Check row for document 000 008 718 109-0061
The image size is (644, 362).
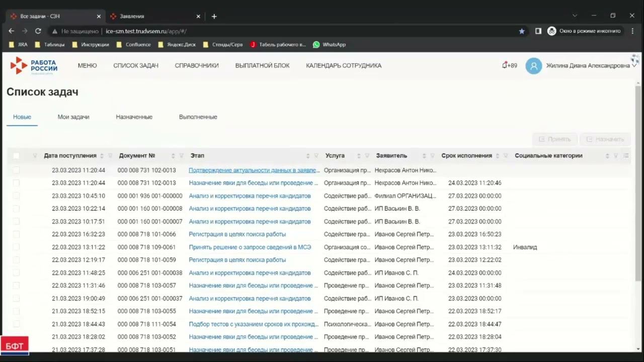(x=16, y=247)
